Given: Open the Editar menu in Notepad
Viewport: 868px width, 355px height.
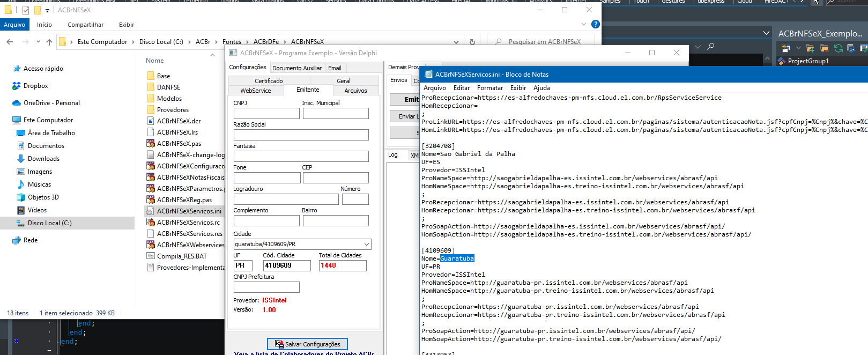Looking at the screenshot, I should (x=462, y=88).
